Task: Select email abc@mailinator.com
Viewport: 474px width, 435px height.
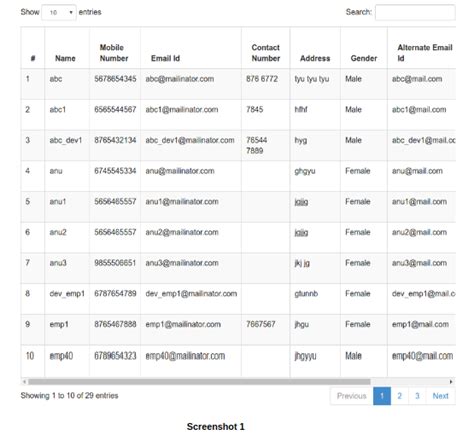Action: 180,79
